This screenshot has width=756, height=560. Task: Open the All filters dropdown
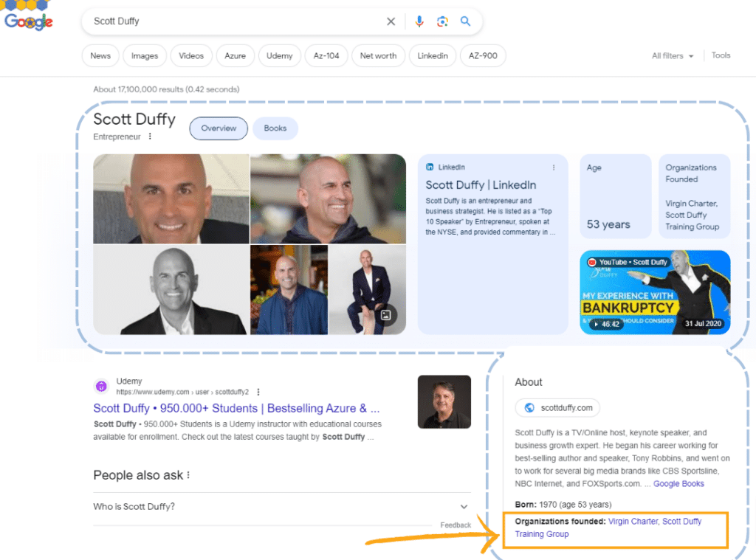(x=673, y=56)
